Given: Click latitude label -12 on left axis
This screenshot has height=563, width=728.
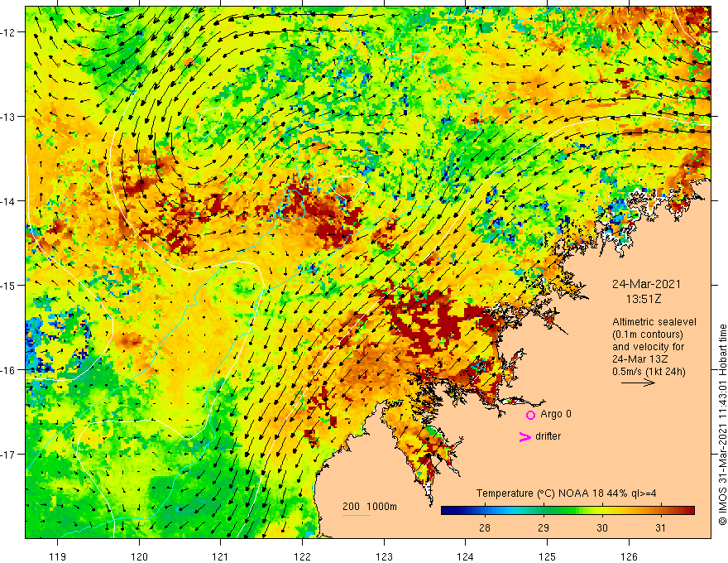Looking at the screenshot, I should click(8, 32).
